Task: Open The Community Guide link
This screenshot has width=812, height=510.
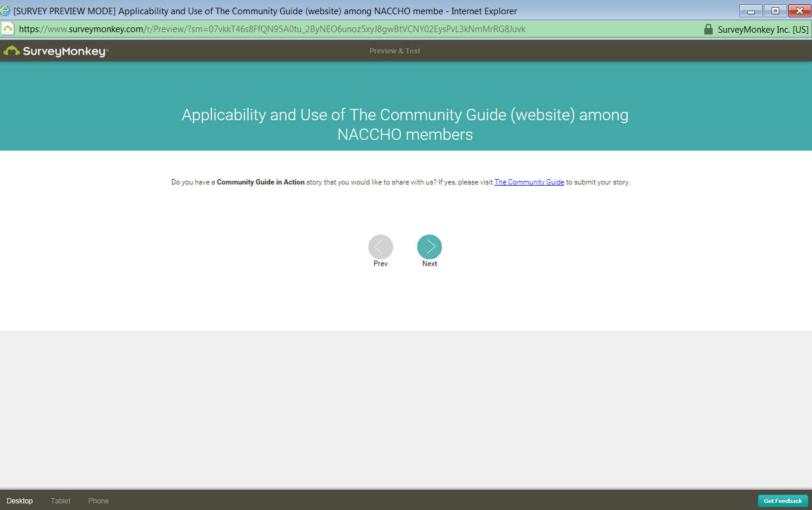Action: coord(529,182)
